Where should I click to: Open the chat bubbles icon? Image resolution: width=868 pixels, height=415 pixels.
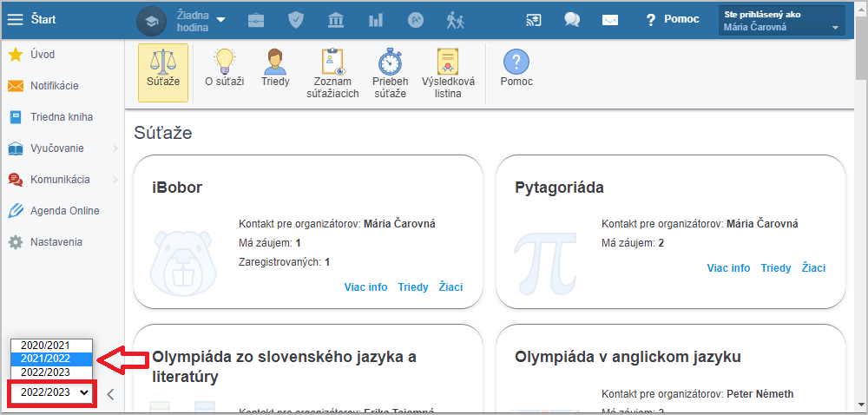coord(572,20)
